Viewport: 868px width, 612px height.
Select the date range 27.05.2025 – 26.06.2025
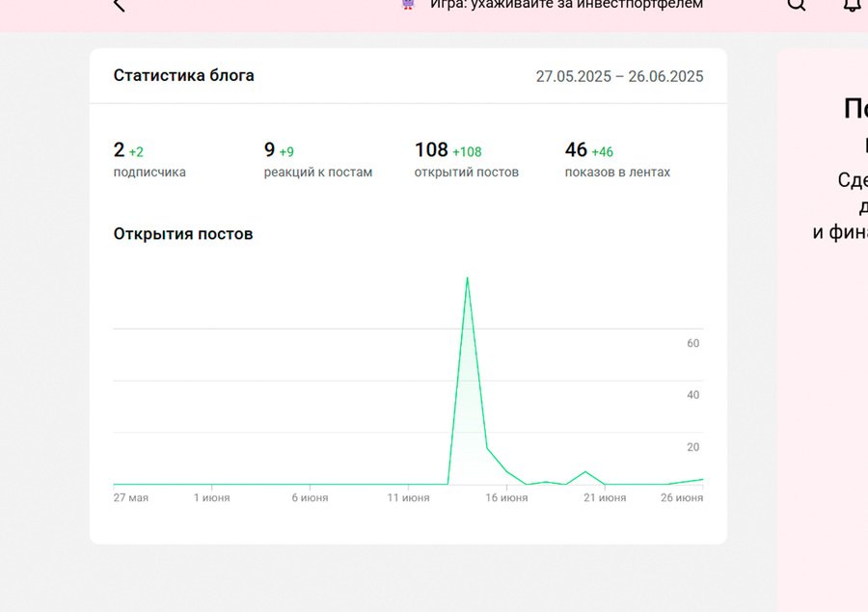[x=619, y=76]
